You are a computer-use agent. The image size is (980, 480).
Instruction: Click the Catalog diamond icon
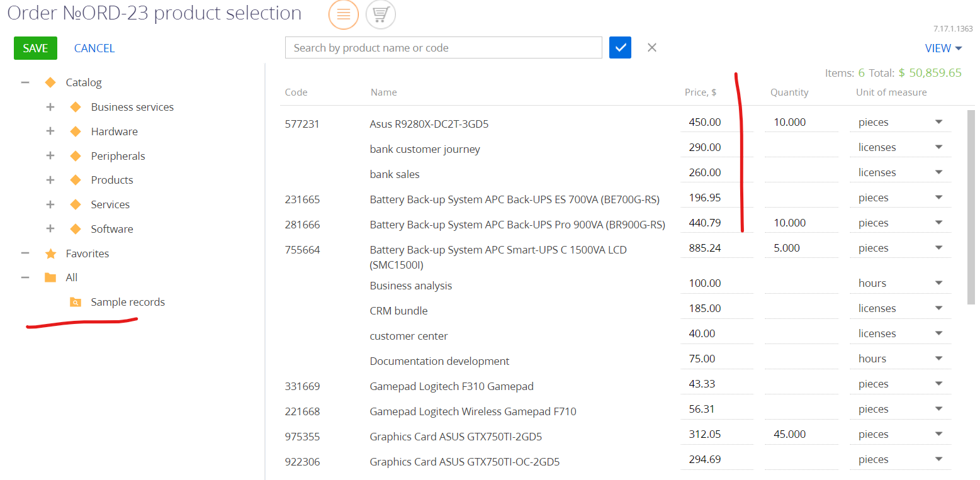(50, 82)
